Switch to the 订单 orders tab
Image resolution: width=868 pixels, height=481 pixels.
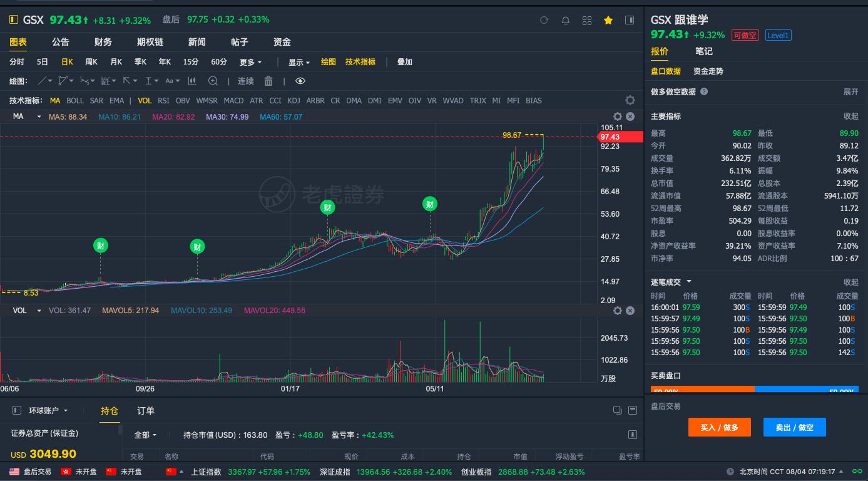pos(146,411)
